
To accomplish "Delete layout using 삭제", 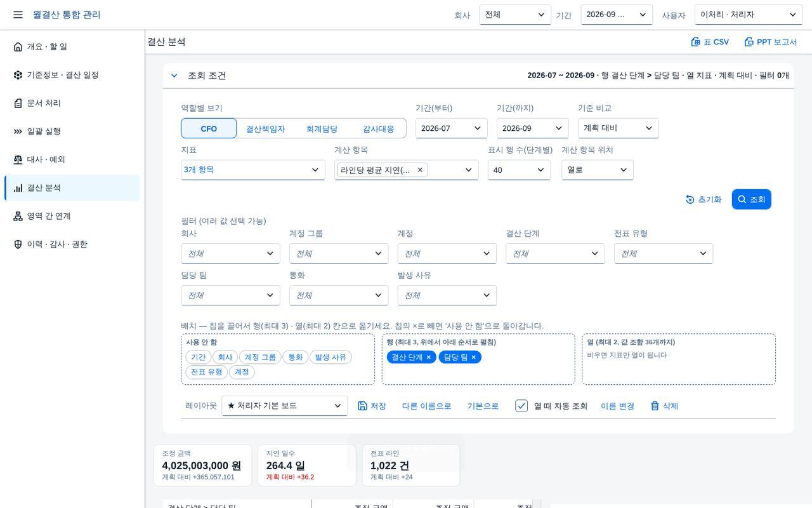I will [x=664, y=406].
